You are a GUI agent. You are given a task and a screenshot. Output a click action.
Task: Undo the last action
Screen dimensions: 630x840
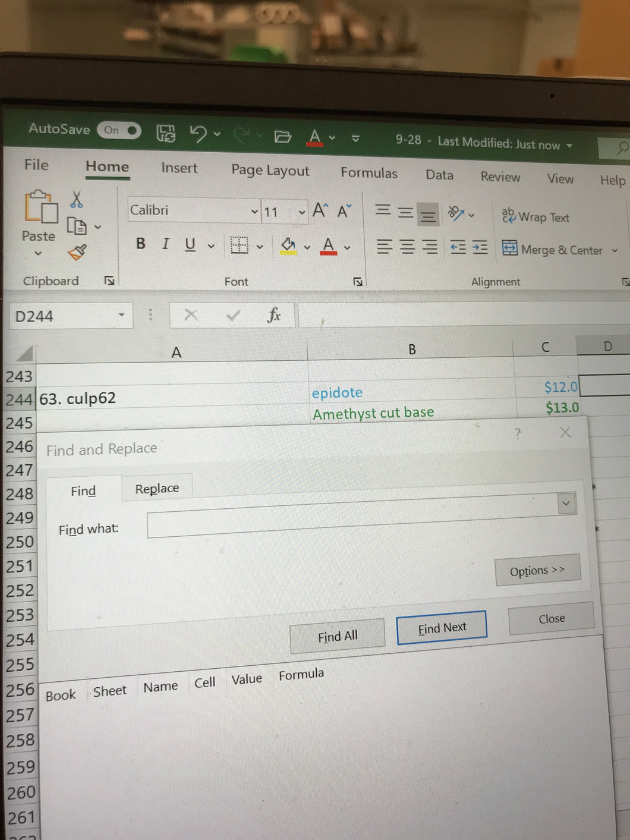pos(199,134)
